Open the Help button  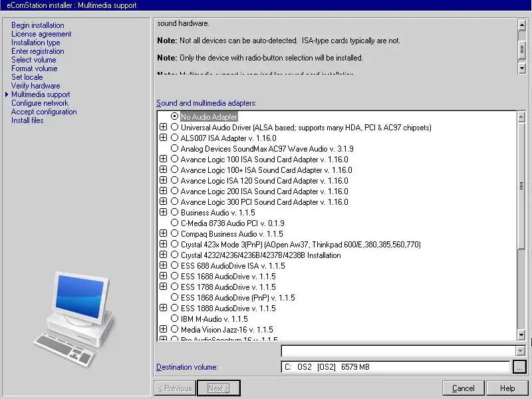tap(507, 388)
